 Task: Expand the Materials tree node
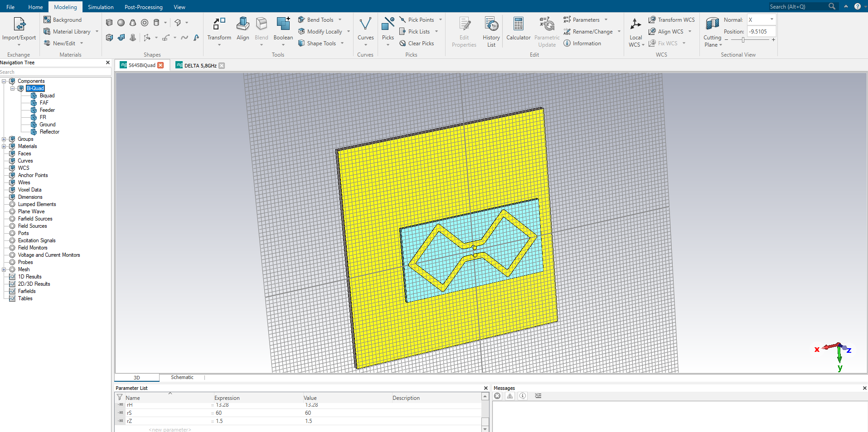(x=4, y=147)
